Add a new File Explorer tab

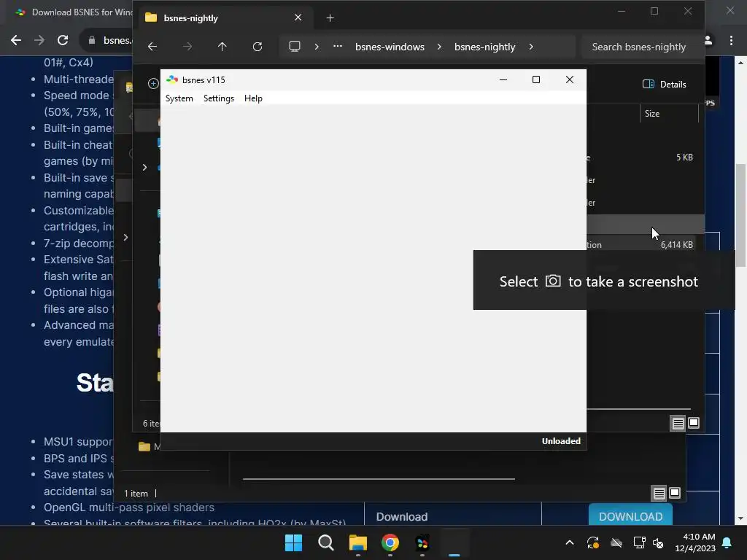tap(330, 18)
